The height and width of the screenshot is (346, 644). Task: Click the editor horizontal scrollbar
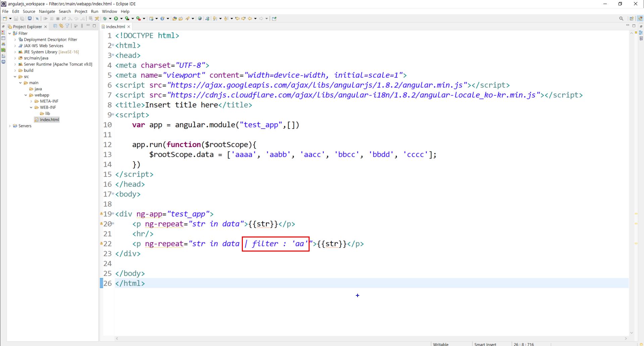pyautogui.click(x=371, y=338)
